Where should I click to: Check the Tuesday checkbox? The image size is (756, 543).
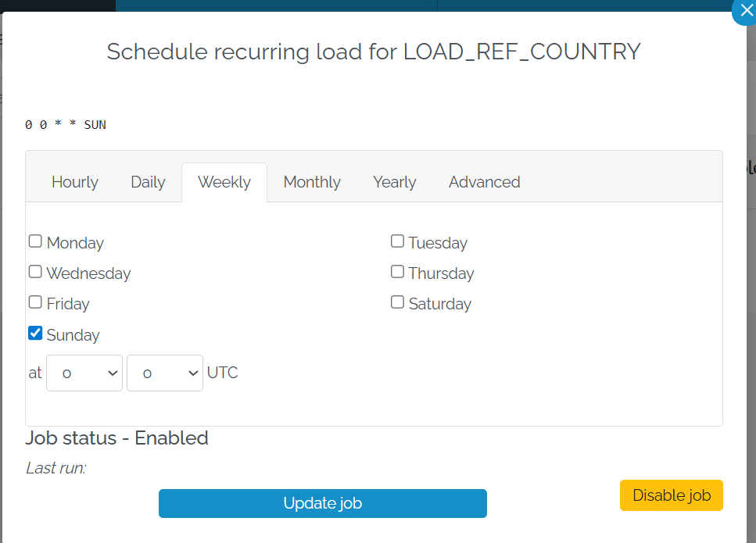[397, 241]
